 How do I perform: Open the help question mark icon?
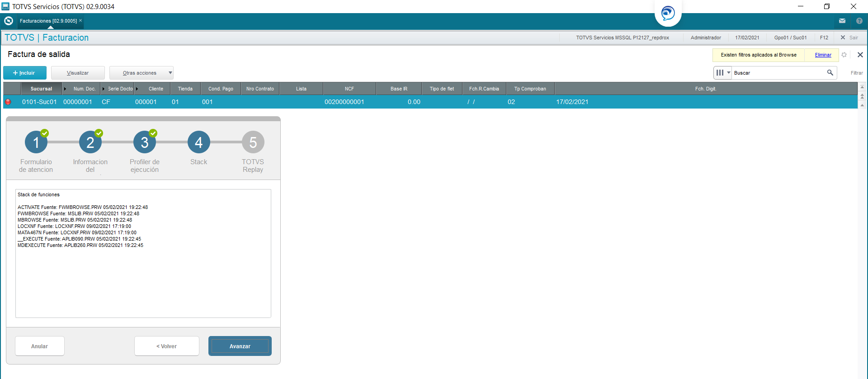(x=859, y=21)
